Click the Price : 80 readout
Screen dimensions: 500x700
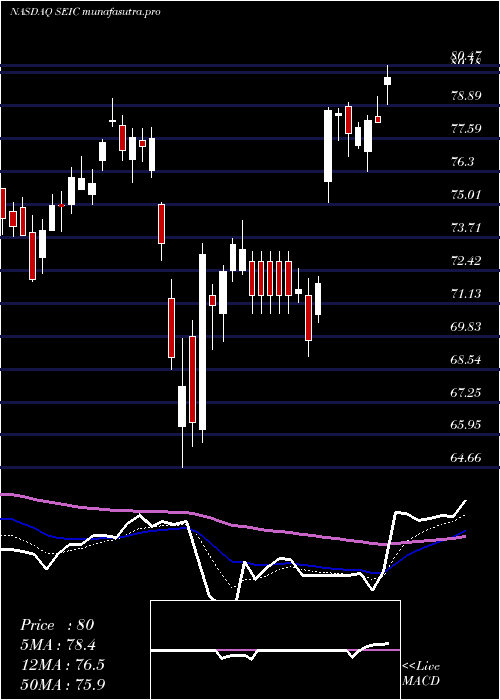point(57,625)
